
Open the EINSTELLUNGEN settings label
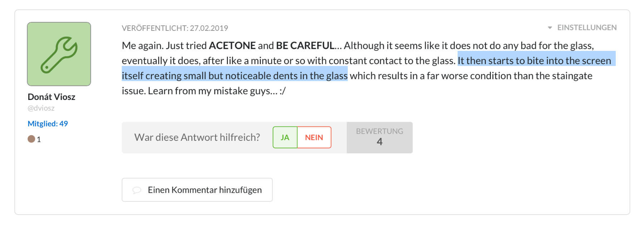pyautogui.click(x=587, y=28)
